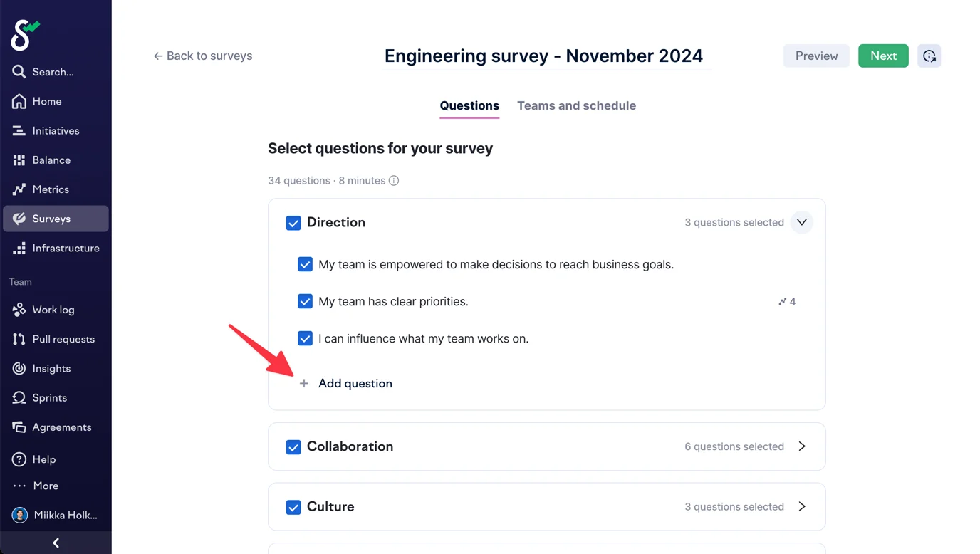
Task: Collapse the Direction section chevron
Action: pyautogui.click(x=801, y=223)
